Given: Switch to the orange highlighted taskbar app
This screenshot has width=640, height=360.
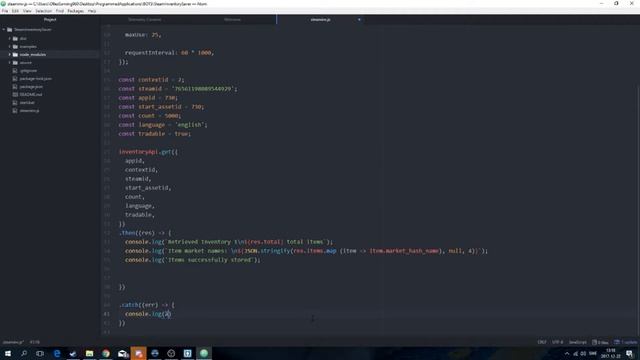Looking at the screenshot, I should [x=138, y=353].
